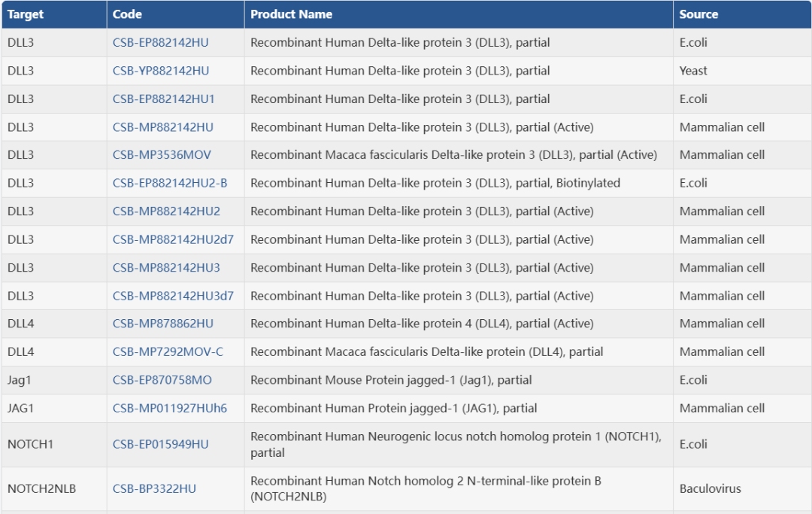This screenshot has height=514, width=812.
Task: Open the biotinylated CSB-EP882142HU2-B link
Action: click(x=170, y=183)
